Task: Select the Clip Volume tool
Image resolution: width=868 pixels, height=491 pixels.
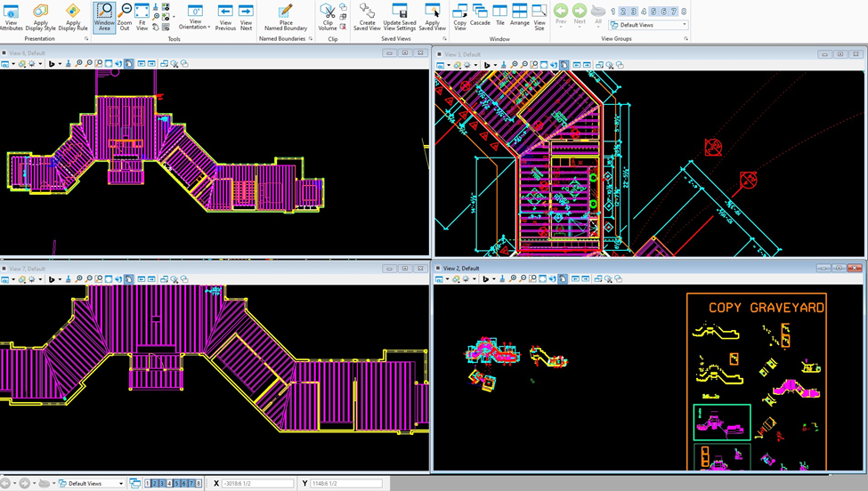Action: click(x=328, y=16)
